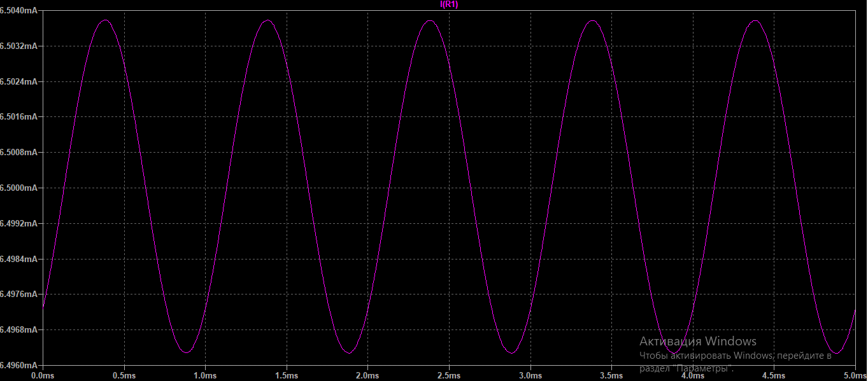This screenshot has height=381, width=868.
Task: Click the waveform trough between 2.5ms and 3.0ms
Action: pos(511,352)
